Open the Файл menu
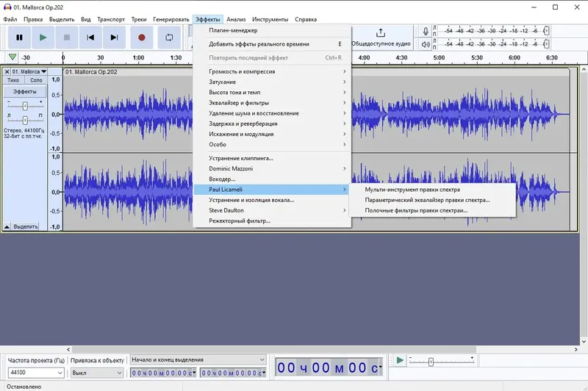Viewport: 588px width, 391px height. (x=10, y=20)
